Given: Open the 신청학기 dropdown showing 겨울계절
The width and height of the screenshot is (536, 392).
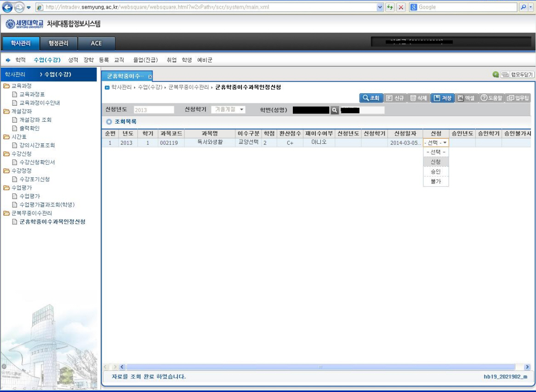Looking at the screenshot, I should [228, 110].
